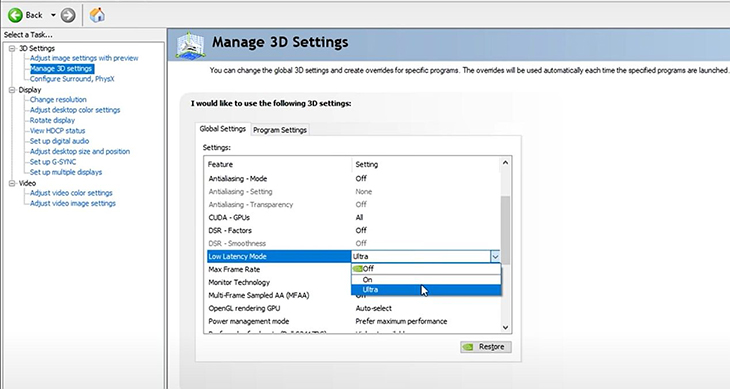Screen dimensions: 730x389
Task: Switch to the Program Settings tab
Action: pyautogui.click(x=280, y=130)
